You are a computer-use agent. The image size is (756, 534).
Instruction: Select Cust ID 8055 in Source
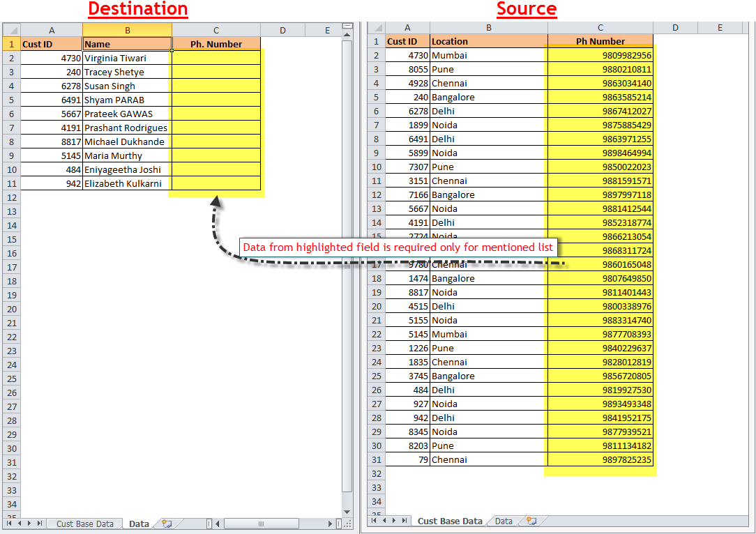[407, 69]
